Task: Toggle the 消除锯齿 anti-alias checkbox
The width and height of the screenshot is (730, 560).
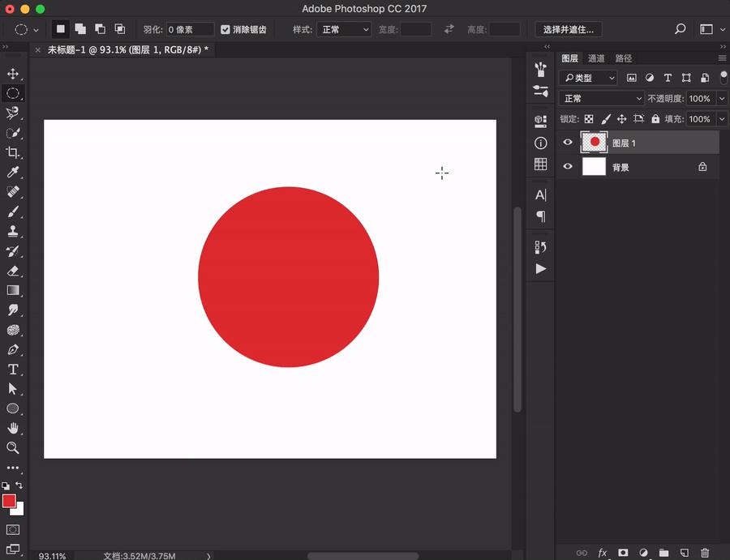Action: coord(225,29)
